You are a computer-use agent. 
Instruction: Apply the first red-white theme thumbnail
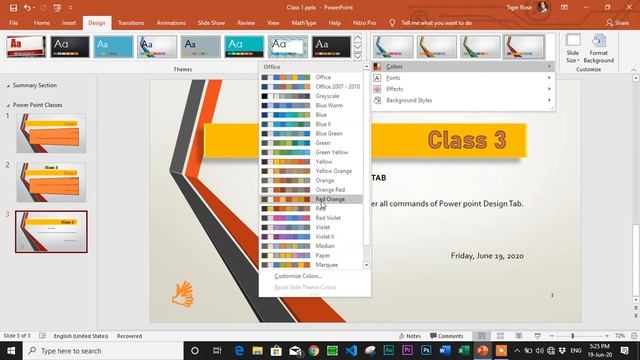click(x=26, y=47)
